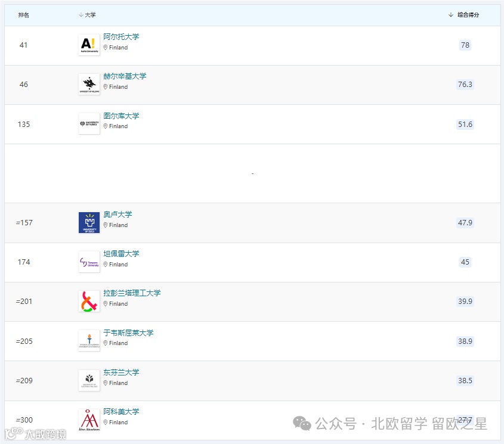Click the University of Oulu logo
Image resolution: width=504 pixels, height=444 pixels.
(88, 222)
